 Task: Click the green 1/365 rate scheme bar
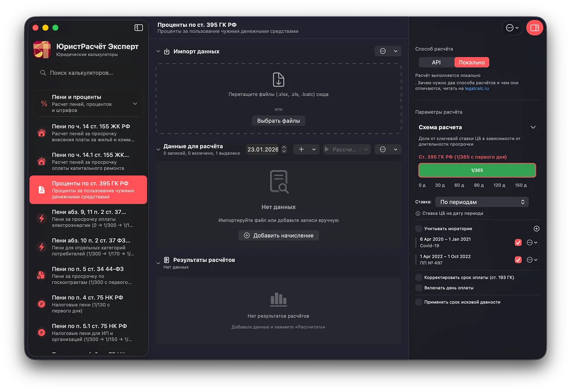click(477, 170)
